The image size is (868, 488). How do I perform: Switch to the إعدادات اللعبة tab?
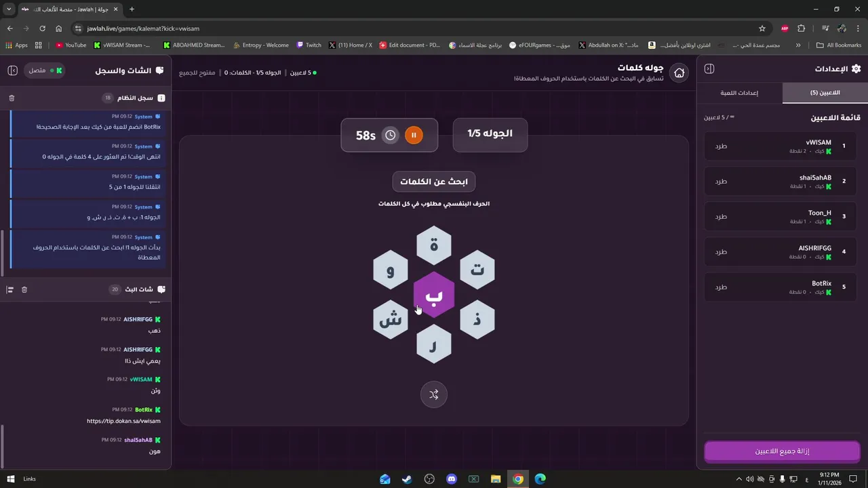[739, 93]
